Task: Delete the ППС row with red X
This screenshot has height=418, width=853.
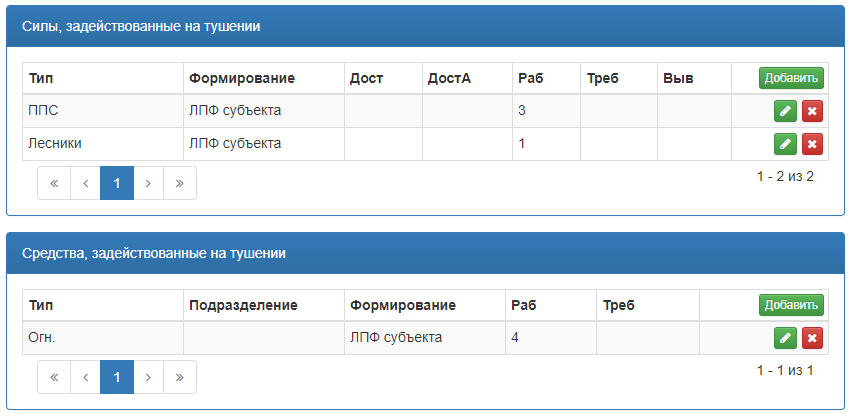Action: 812,111
